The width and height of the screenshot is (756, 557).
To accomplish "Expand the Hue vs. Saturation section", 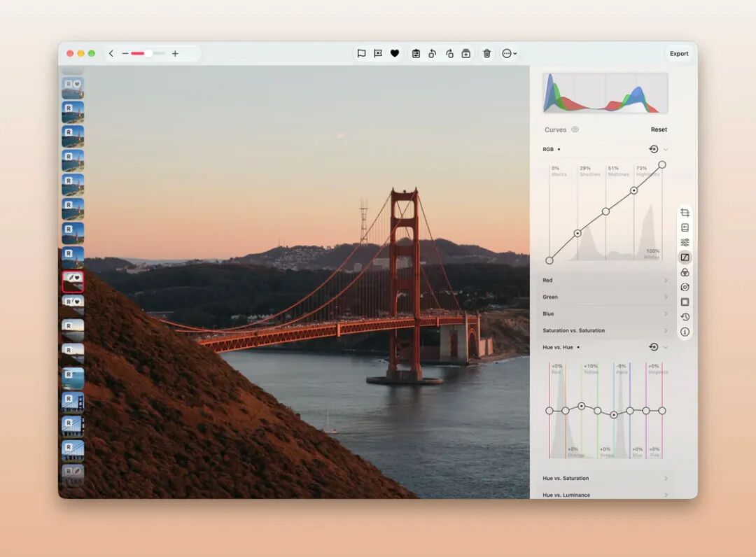I will 605,479.
